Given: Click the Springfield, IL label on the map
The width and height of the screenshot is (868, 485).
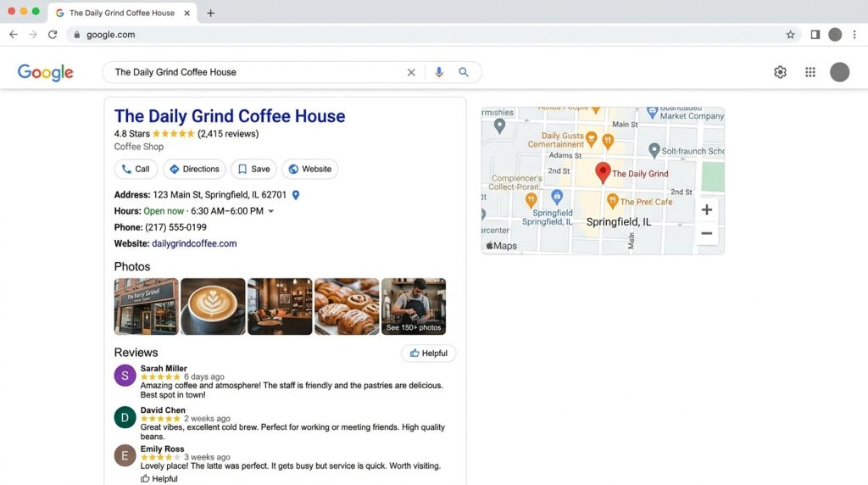Looking at the screenshot, I should pyautogui.click(x=618, y=222).
